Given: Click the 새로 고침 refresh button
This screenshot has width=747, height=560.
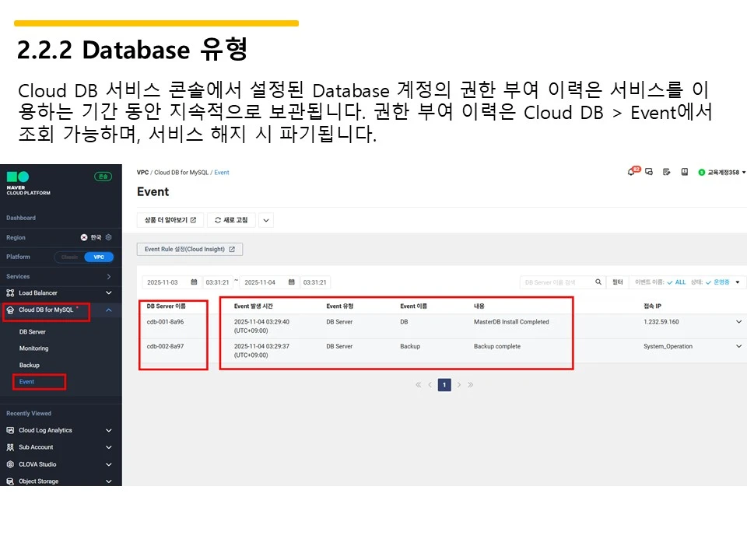Looking at the screenshot, I should (232, 220).
